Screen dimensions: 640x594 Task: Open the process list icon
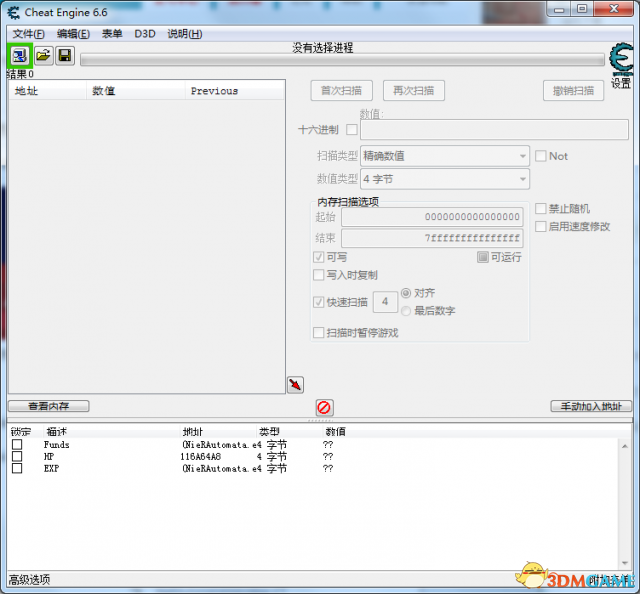20,56
